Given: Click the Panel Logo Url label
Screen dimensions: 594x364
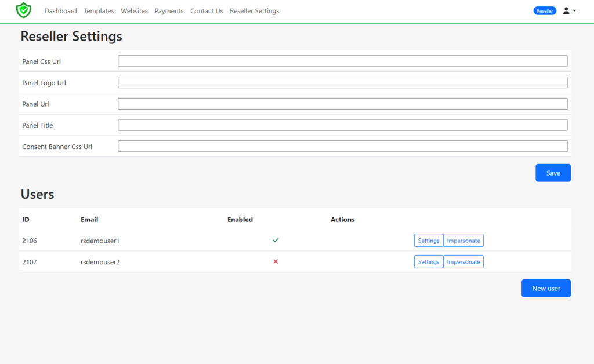Looking at the screenshot, I should pos(44,82).
